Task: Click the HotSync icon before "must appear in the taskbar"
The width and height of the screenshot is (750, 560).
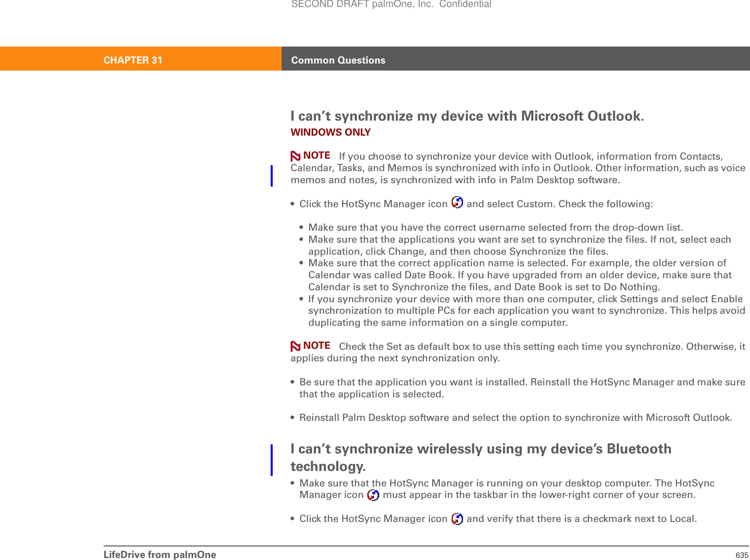Action: tap(373, 495)
